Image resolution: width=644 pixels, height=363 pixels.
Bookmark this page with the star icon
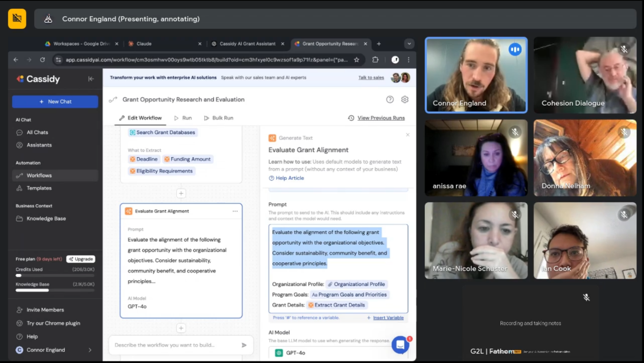coord(356,60)
